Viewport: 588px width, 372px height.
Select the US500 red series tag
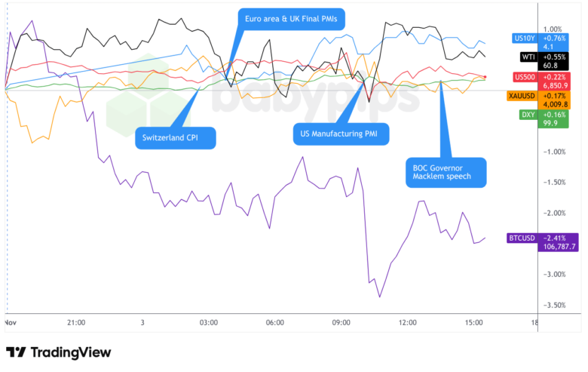522,77
